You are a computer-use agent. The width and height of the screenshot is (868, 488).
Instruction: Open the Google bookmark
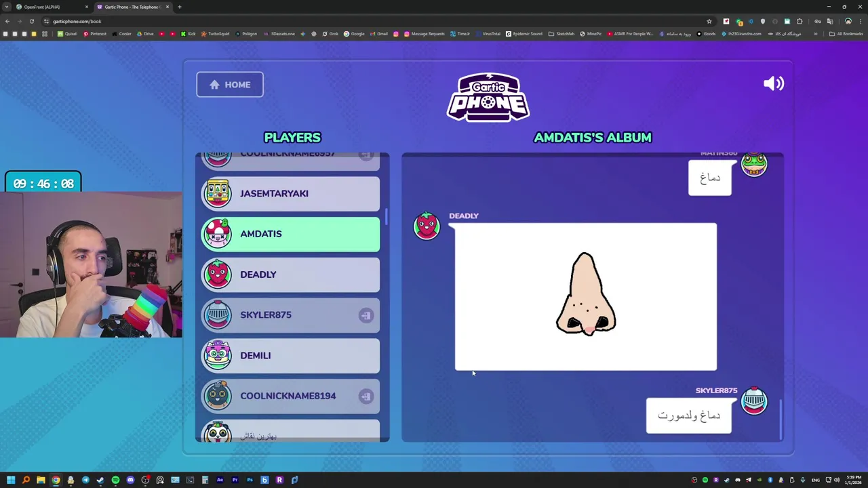point(354,34)
